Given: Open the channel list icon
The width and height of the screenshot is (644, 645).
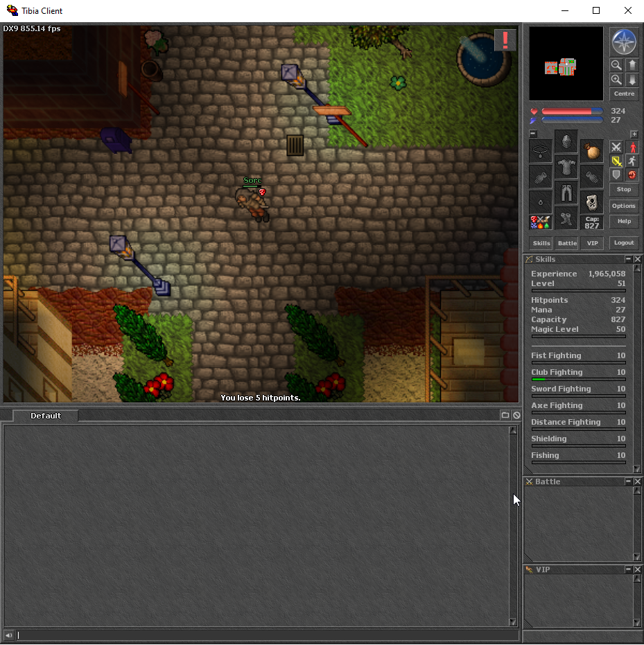Looking at the screenshot, I should [x=505, y=415].
